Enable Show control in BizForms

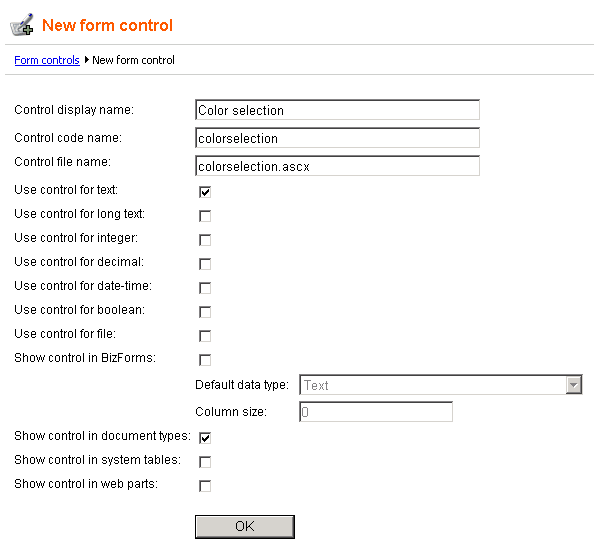[205, 360]
